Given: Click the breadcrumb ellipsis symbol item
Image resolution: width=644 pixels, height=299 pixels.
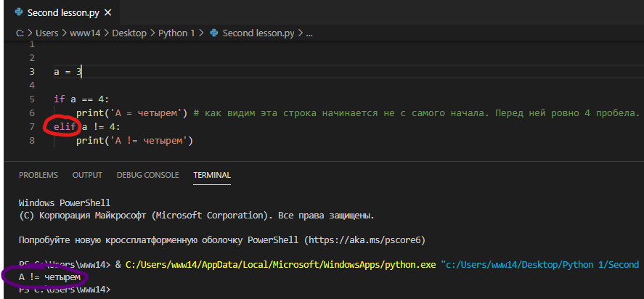Looking at the screenshot, I should [309, 33].
